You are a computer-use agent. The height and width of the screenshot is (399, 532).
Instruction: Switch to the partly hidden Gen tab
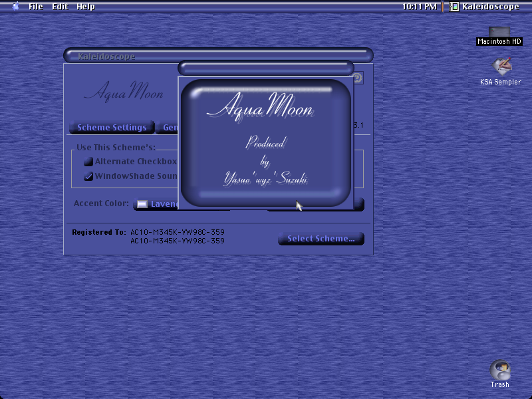pos(168,128)
